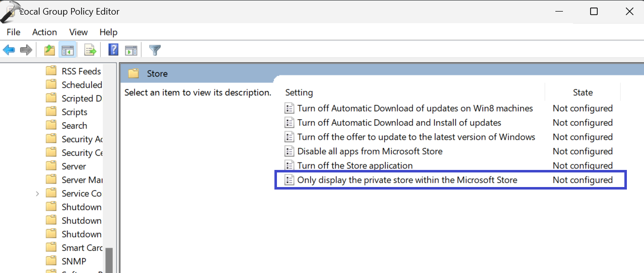This screenshot has height=273, width=644.
Task: Click the tree pane vertical scrollbar thumb
Action: (x=109, y=260)
